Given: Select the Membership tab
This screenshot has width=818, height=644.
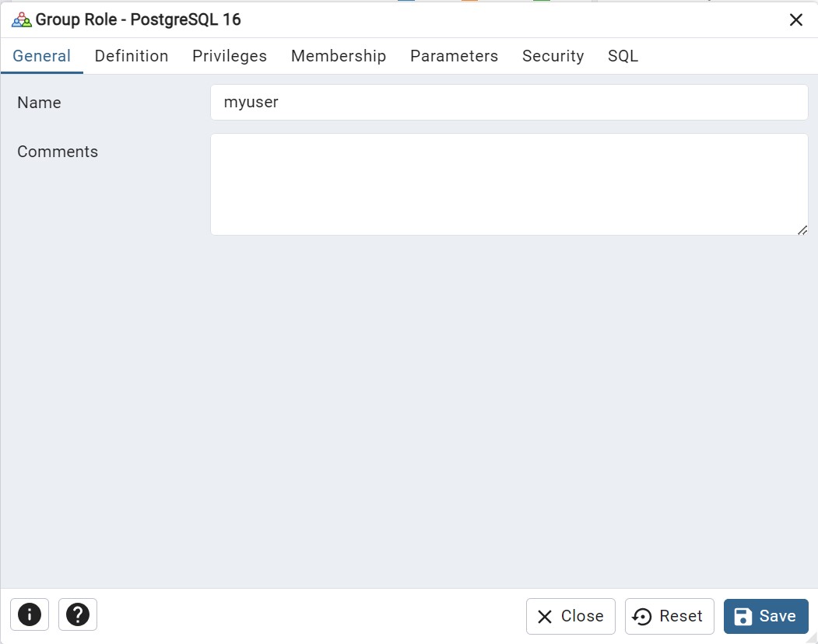Looking at the screenshot, I should [339, 56].
